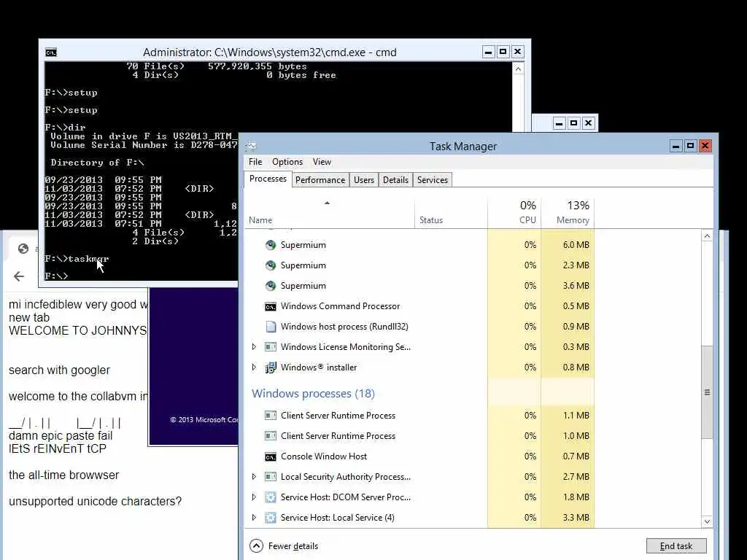Click the Client Server Runtime Process icon at 1.1 MB
The height and width of the screenshot is (560, 747).
(x=271, y=415)
